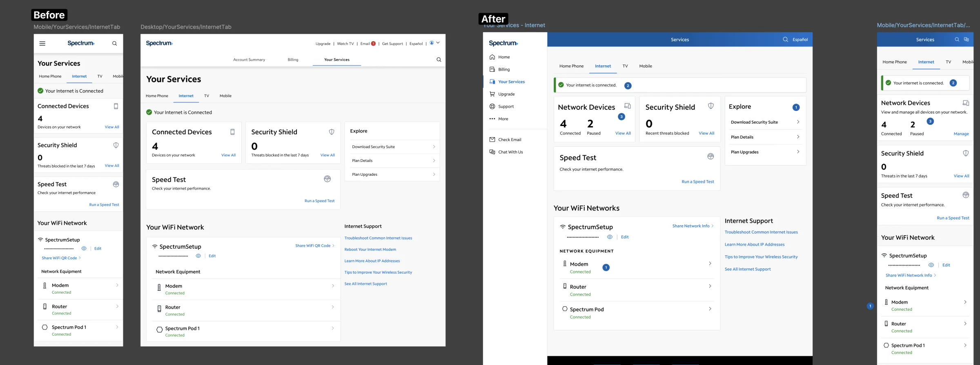
Task: Open Plan Details chevron in Before desktop Explore
Action: [x=434, y=161]
